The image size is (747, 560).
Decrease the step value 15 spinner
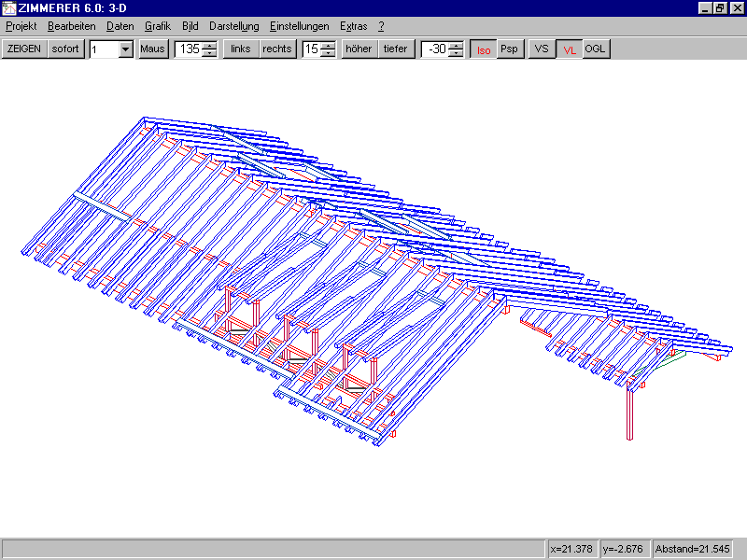328,53
